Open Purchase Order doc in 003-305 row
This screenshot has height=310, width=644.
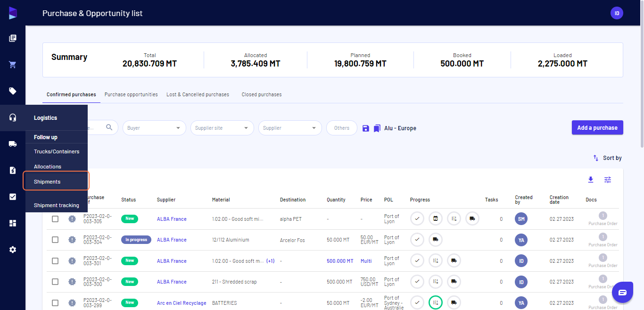tap(603, 219)
